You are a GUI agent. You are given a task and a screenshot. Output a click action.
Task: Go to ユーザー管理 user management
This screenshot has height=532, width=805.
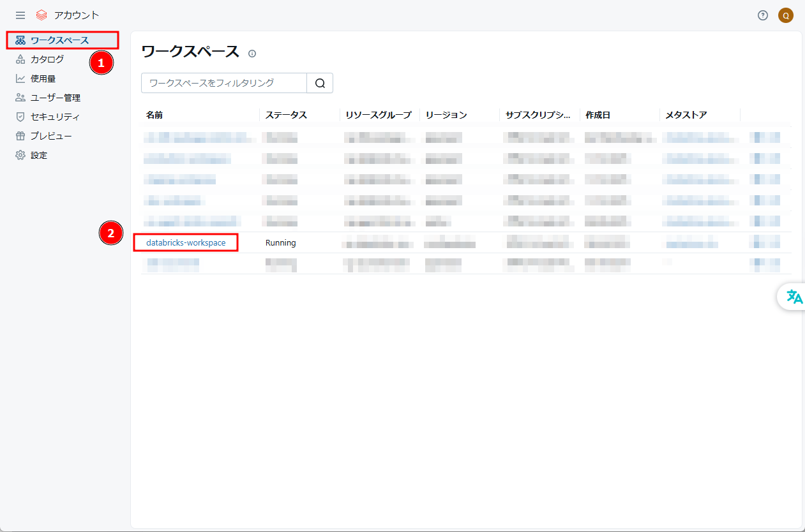pyautogui.click(x=55, y=98)
